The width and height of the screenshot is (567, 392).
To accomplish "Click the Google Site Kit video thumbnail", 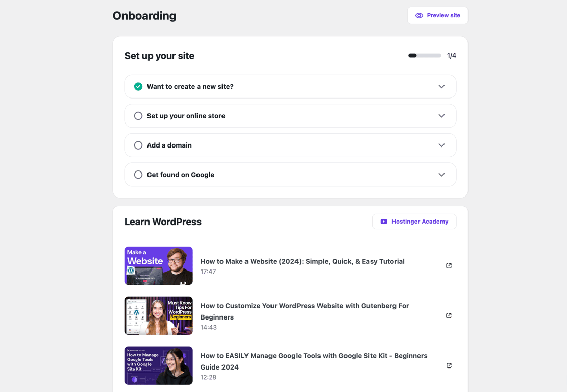I will 158,365.
